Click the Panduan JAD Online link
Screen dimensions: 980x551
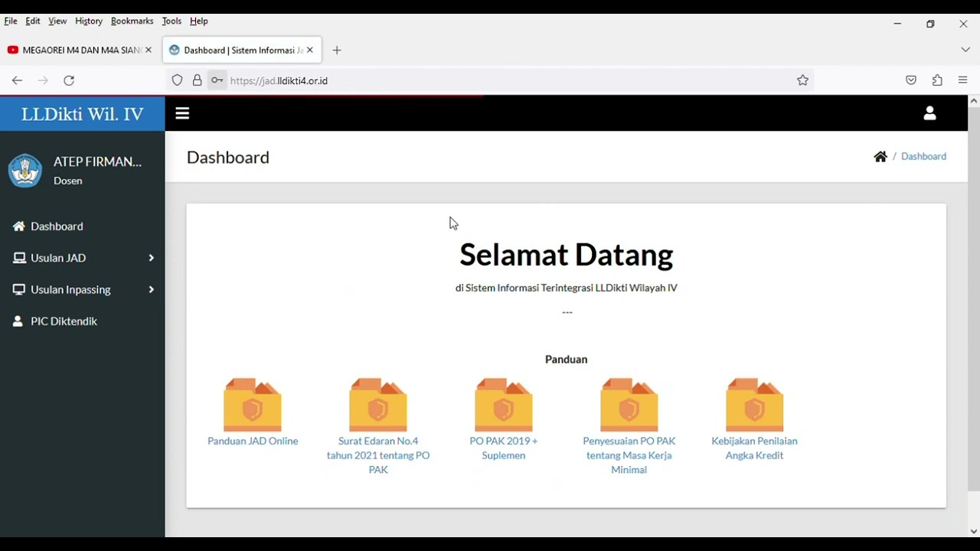253,441
